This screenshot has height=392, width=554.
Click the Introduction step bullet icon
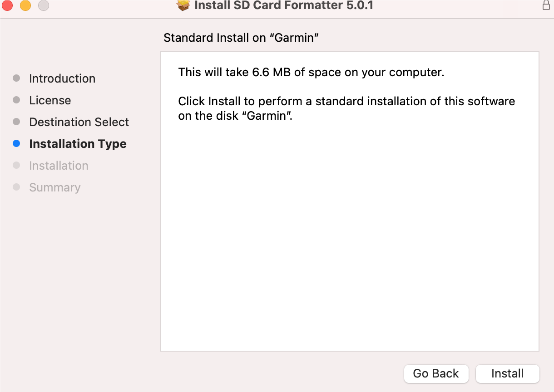[x=17, y=78]
